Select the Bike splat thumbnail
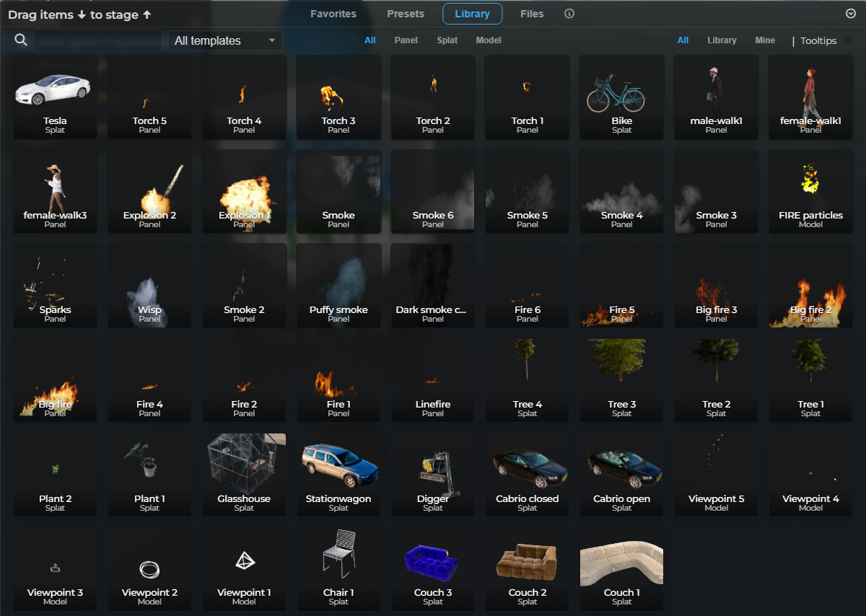This screenshot has height=616, width=866. [622, 97]
